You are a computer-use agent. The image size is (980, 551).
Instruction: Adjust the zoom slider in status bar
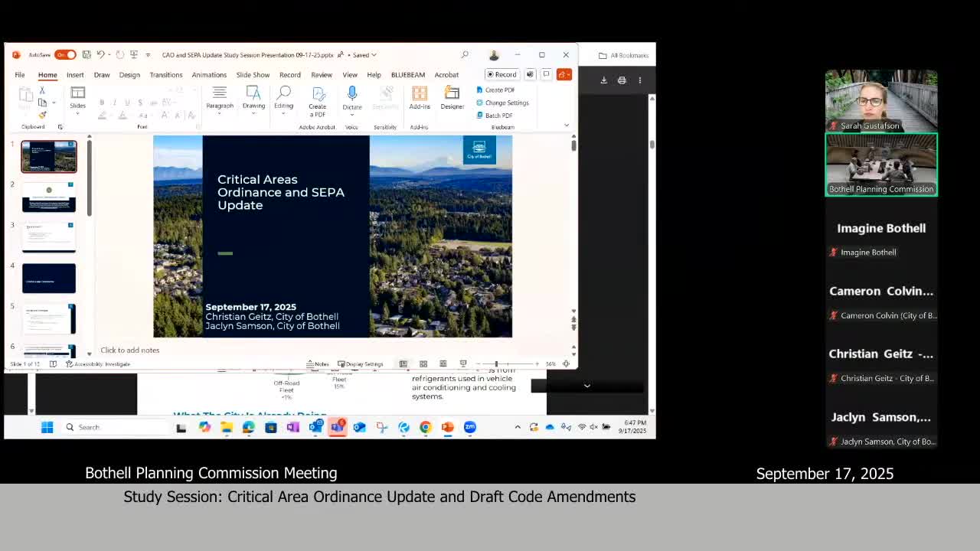click(x=496, y=364)
